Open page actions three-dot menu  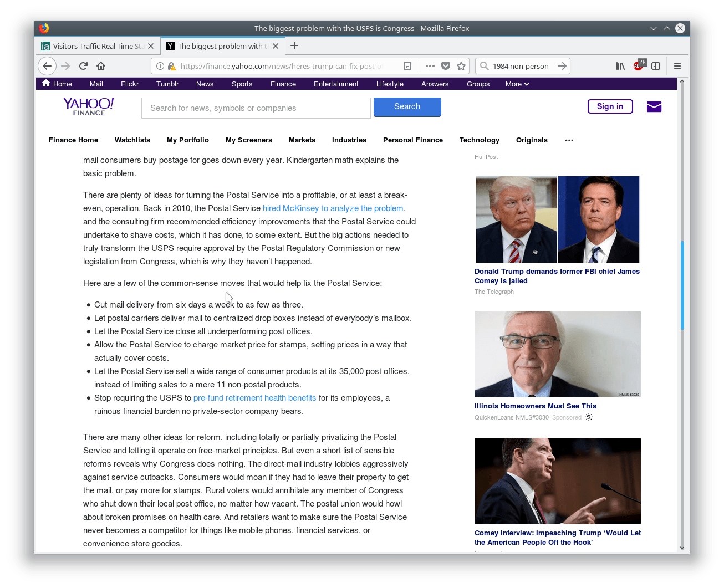tap(430, 66)
